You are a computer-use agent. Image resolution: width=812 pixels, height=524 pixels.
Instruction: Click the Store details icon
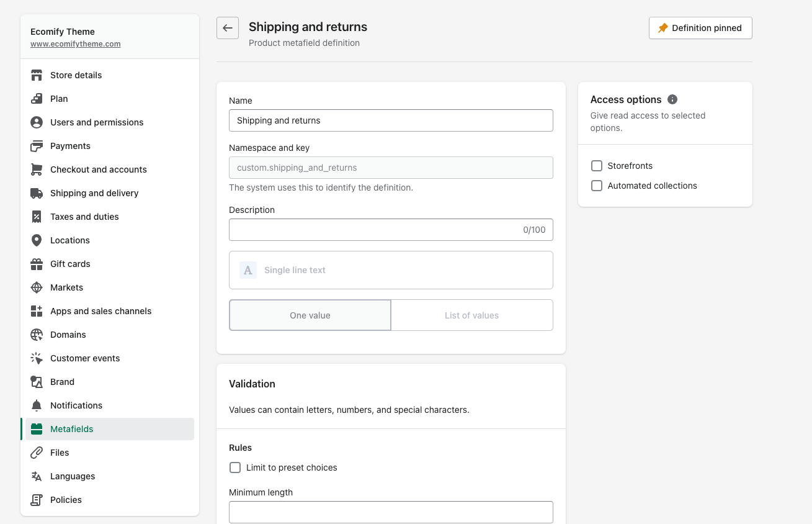coord(37,75)
